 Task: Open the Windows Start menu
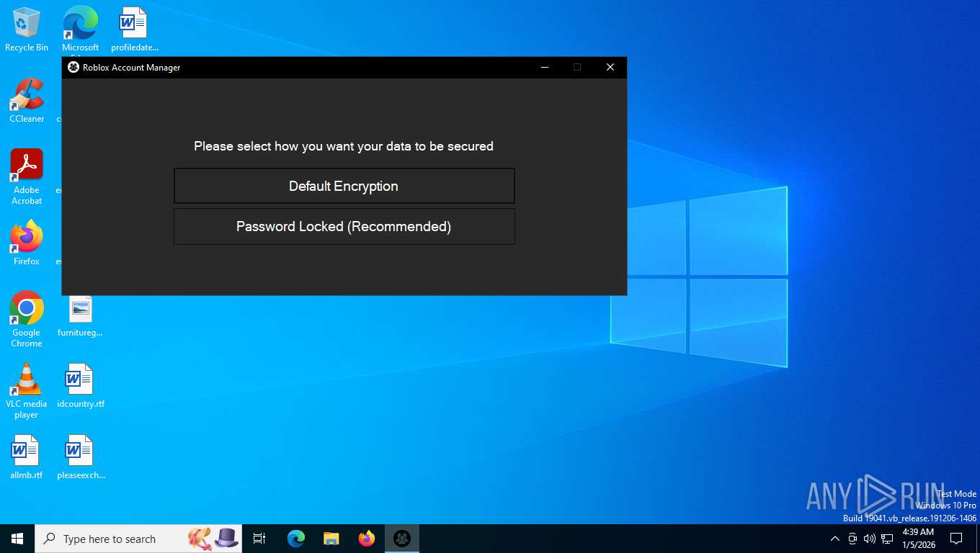coord(17,539)
